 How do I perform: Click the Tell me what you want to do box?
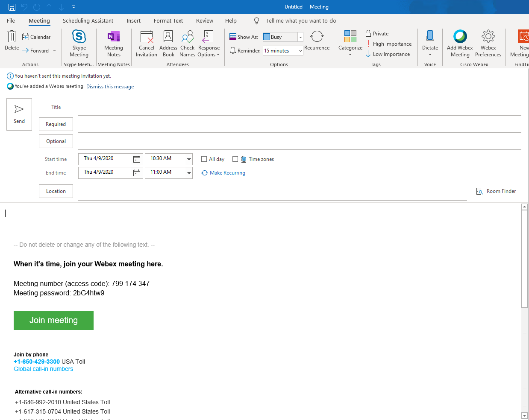301,21
